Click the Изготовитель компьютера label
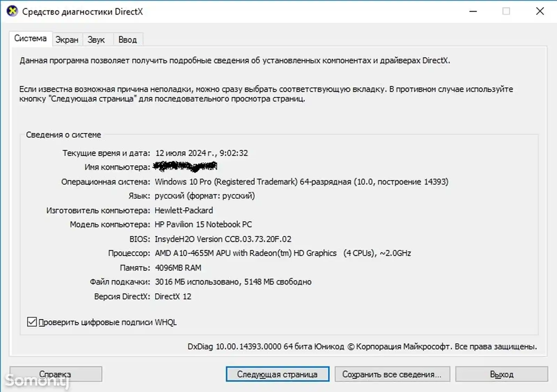 [98, 210]
